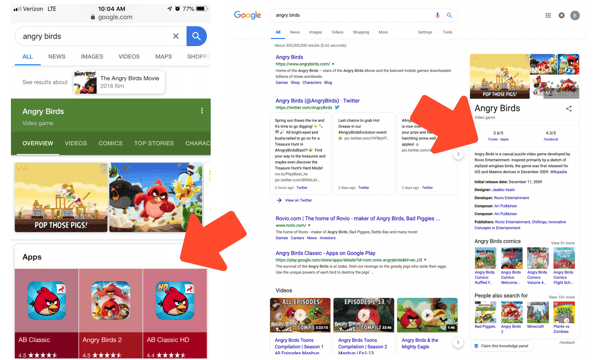Click the Google logo on desktop page
This screenshot has width=600, height=360.
tap(247, 15)
